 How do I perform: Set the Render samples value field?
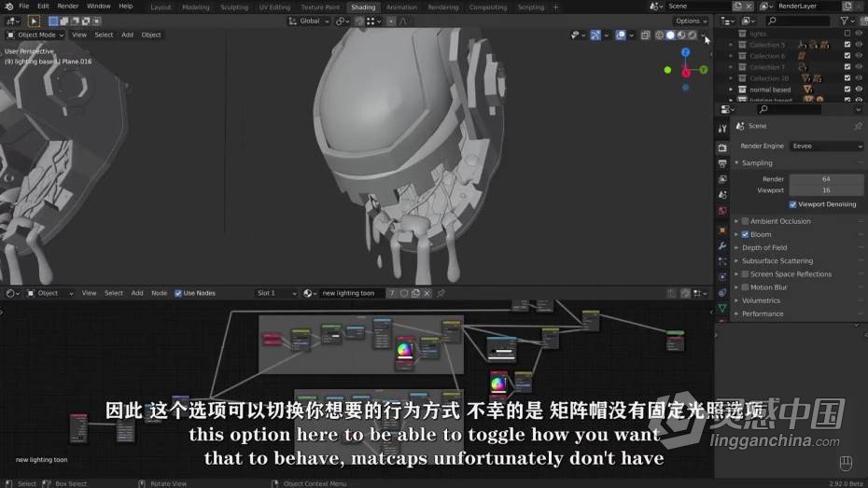pos(827,179)
